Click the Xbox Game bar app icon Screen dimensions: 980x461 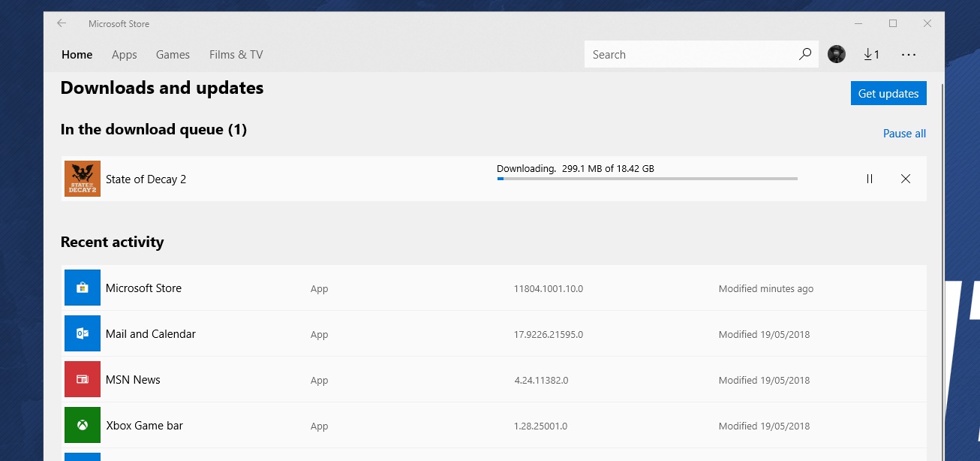coord(83,425)
